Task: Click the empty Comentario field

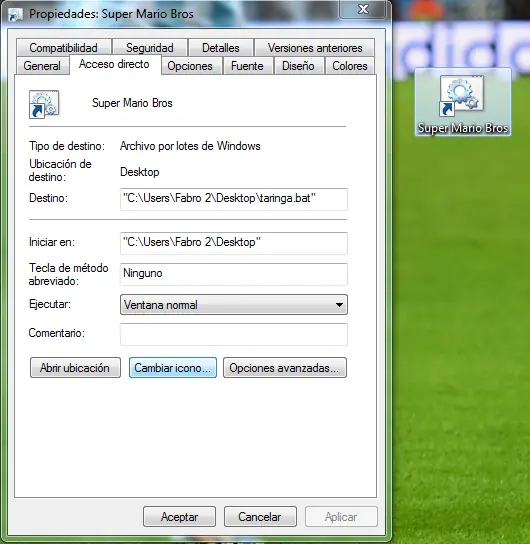Action: pos(234,334)
